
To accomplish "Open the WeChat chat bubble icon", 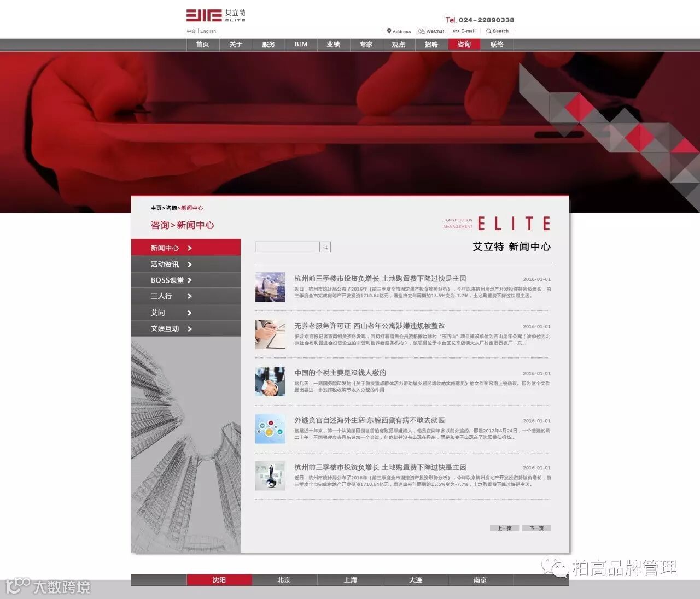I will 422,31.
